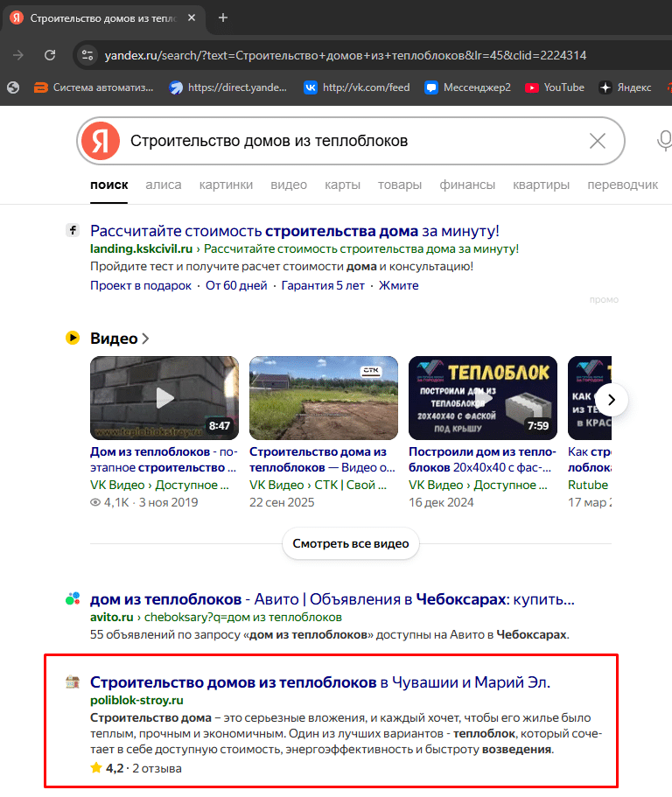Click into the Yandex search input field
This screenshot has width=672, height=797.
click(350, 141)
